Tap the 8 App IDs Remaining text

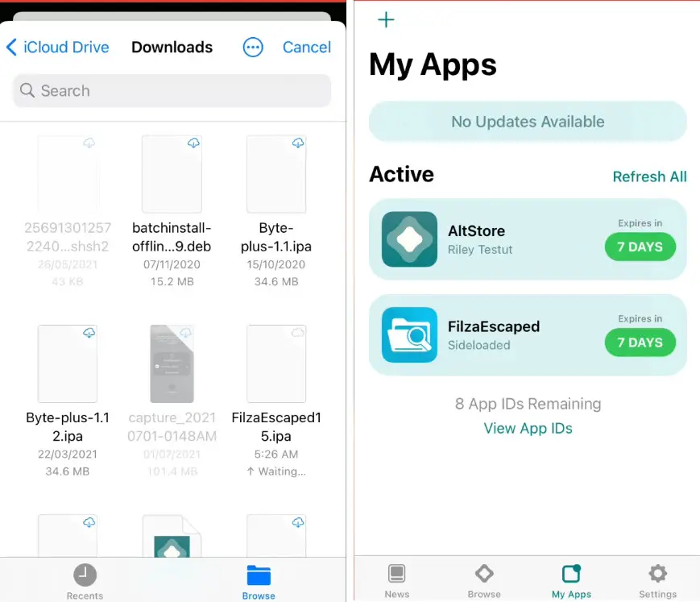click(x=528, y=404)
